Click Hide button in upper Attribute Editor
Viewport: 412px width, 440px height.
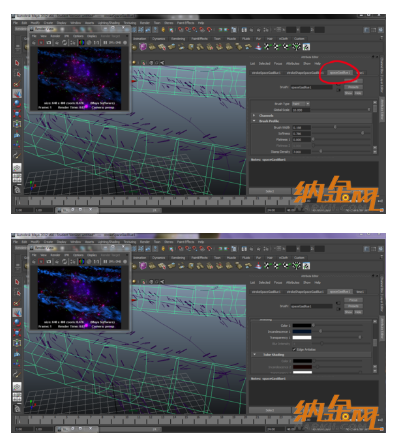358,93
